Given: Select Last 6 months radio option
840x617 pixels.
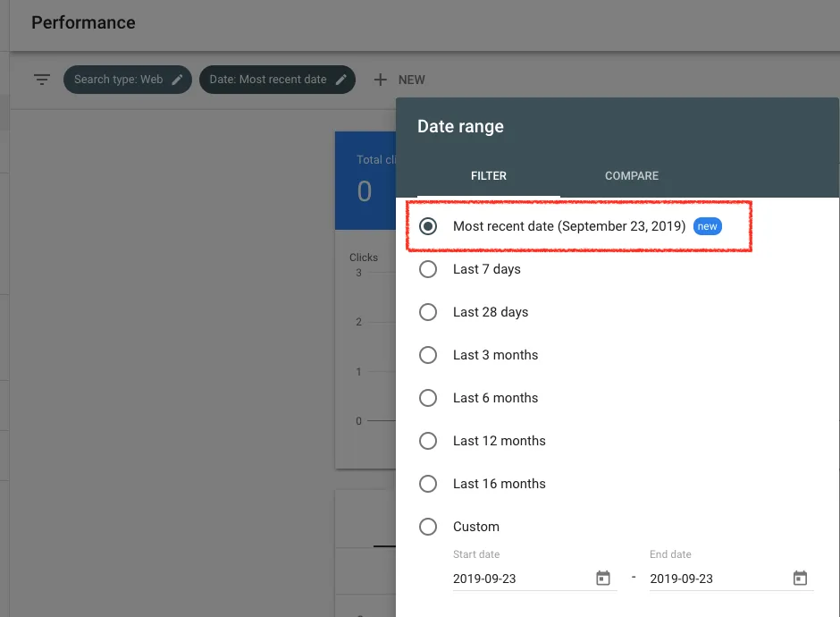Looking at the screenshot, I should point(428,398).
